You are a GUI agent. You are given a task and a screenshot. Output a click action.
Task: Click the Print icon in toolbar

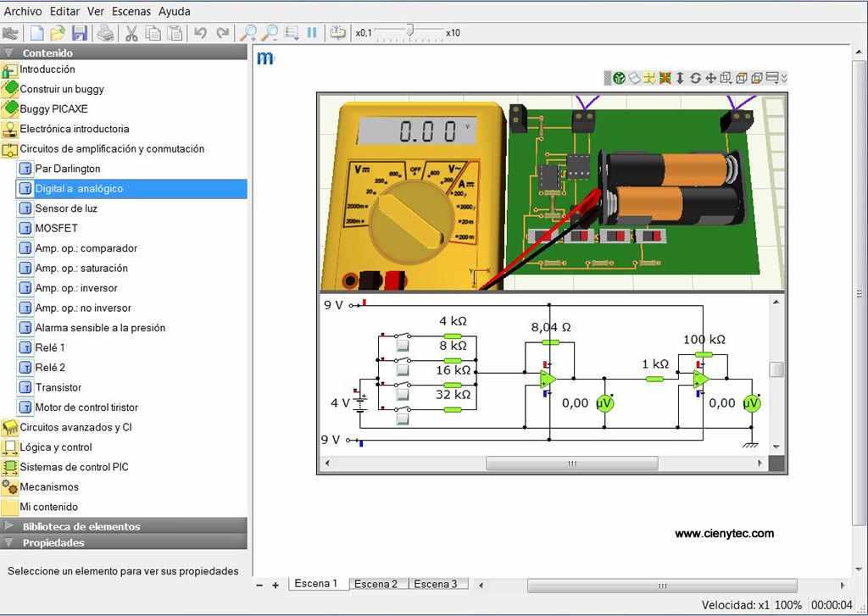tap(105, 33)
